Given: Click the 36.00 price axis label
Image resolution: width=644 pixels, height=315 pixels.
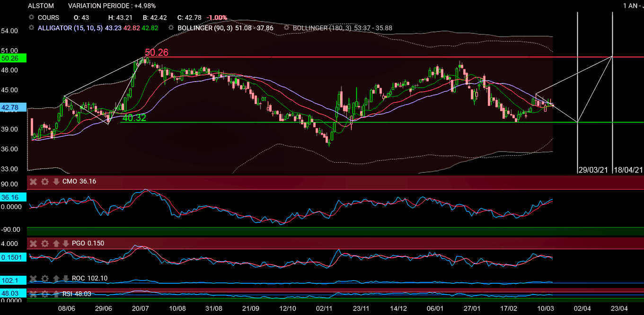Looking at the screenshot, I should pyautogui.click(x=10, y=149).
